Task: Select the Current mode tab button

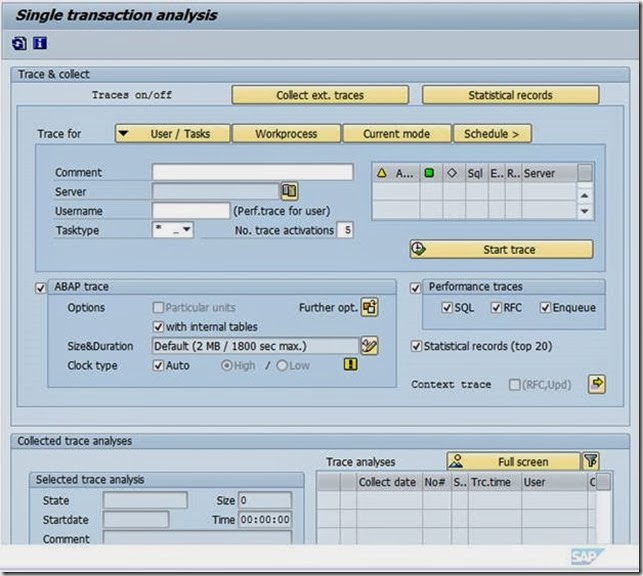Action: pos(396,134)
